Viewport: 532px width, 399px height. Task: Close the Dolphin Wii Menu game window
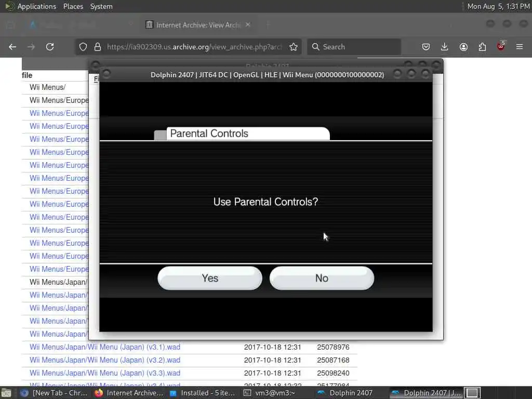pos(425,74)
